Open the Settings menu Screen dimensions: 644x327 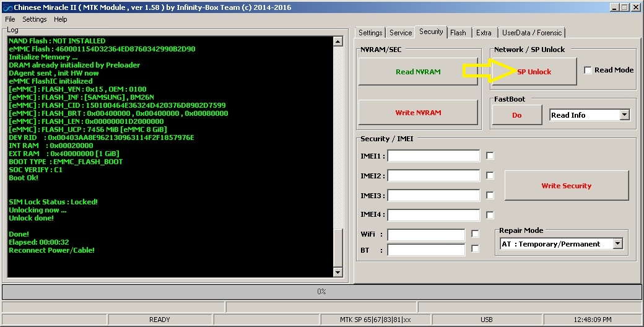(35, 19)
